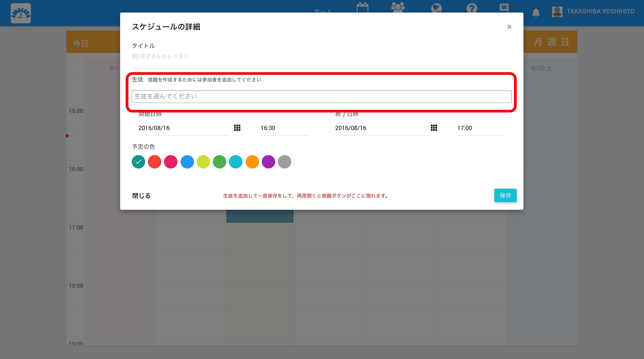Choose the checked teal color circle
This screenshot has height=359, width=644.
tap(138, 162)
